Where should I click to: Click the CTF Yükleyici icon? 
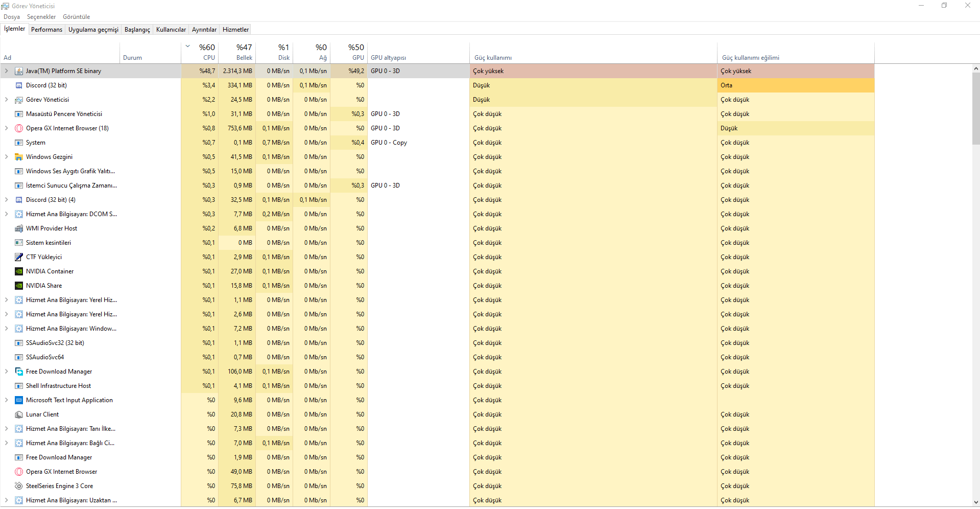pos(19,257)
